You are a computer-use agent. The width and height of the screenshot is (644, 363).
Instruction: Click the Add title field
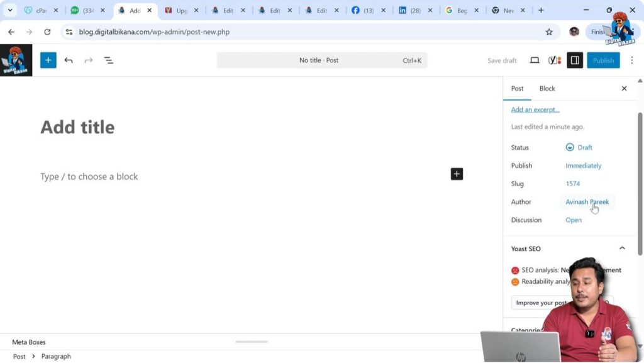point(77,127)
